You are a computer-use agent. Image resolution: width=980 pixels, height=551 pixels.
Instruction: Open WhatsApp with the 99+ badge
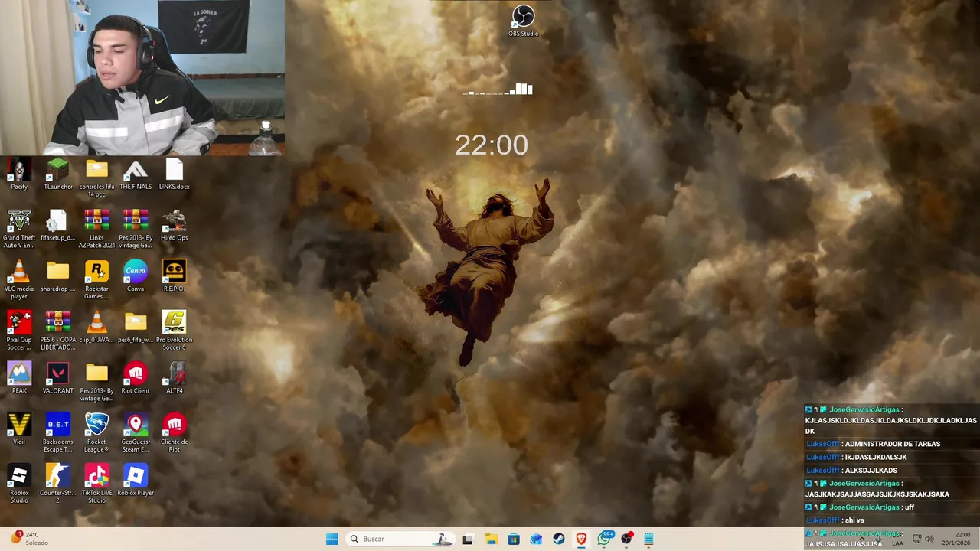[604, 539]
